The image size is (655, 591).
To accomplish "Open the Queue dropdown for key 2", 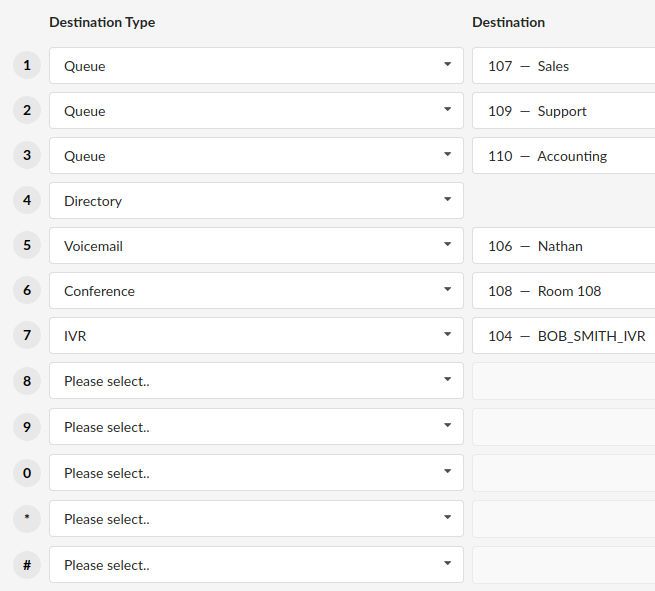I will (256, 111).
